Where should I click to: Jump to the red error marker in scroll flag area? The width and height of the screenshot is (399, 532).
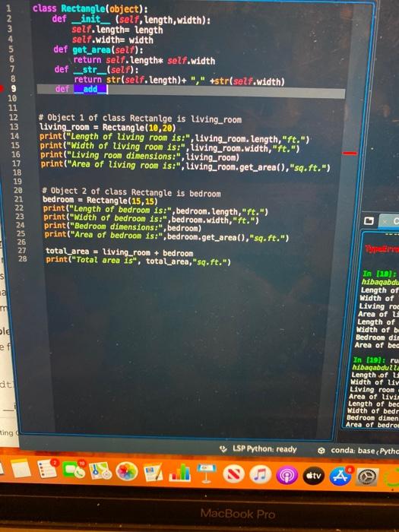point(350,154)
